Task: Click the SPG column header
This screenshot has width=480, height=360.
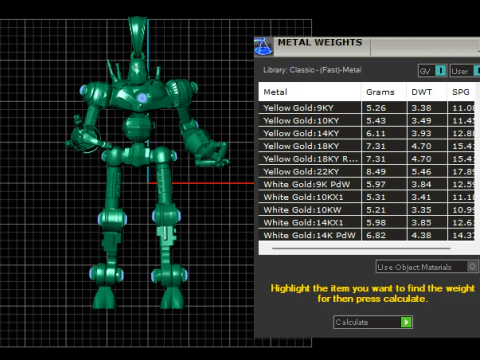Action: 461,92
